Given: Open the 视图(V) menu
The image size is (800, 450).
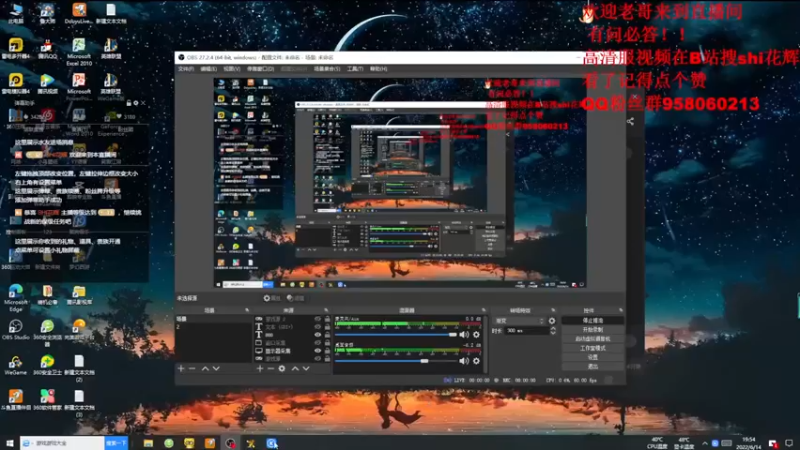Looking at the screenshot, I should pyautogui.click(x=232, y=69).
